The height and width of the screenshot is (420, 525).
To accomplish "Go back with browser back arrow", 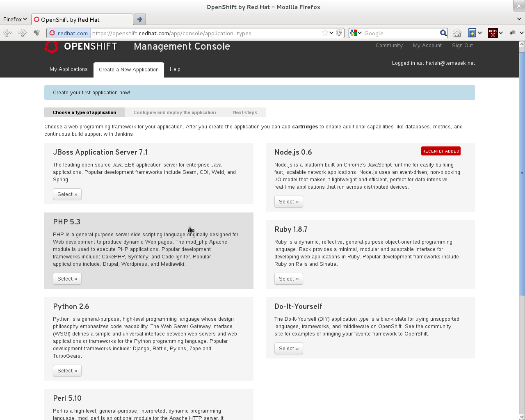I will pos(7,33).
